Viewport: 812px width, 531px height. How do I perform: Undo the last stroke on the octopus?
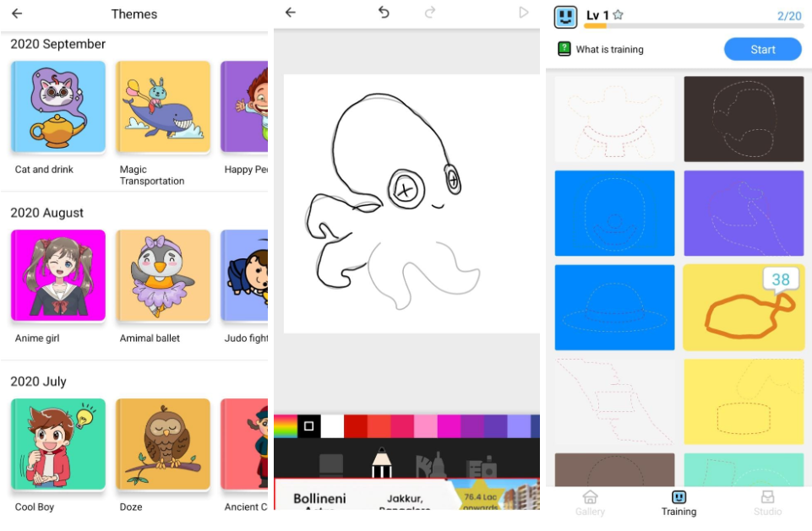point(383,14)
